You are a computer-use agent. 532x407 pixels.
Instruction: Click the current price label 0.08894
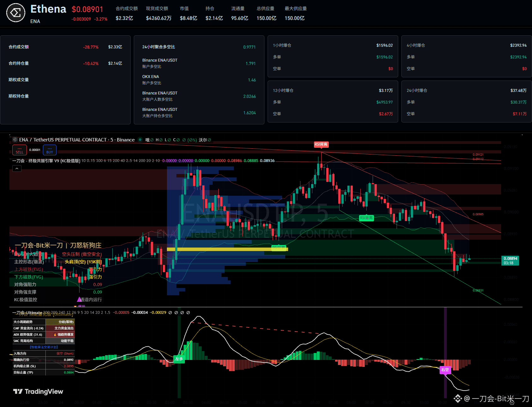(510, 258)
